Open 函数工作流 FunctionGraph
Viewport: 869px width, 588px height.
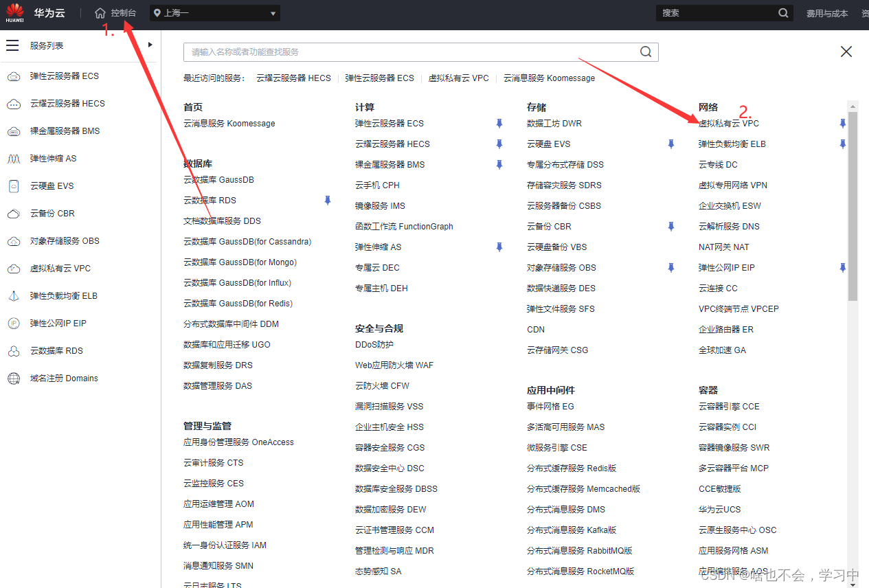(404, 227)
